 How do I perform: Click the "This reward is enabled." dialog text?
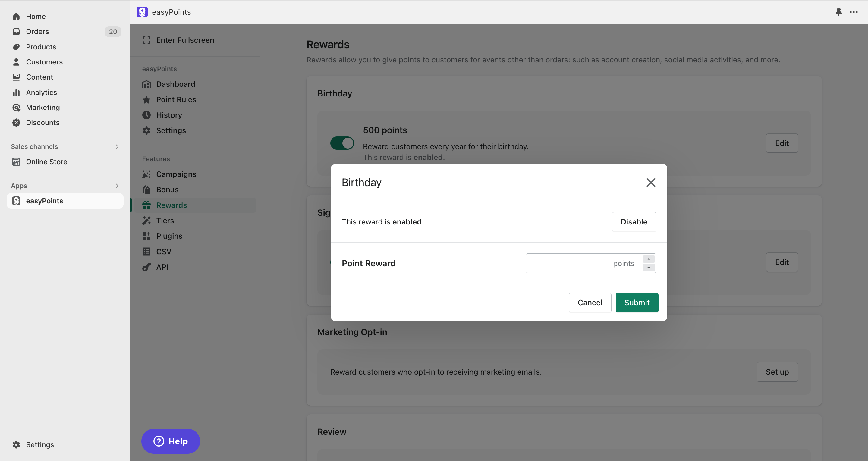[x=382, y=222]
